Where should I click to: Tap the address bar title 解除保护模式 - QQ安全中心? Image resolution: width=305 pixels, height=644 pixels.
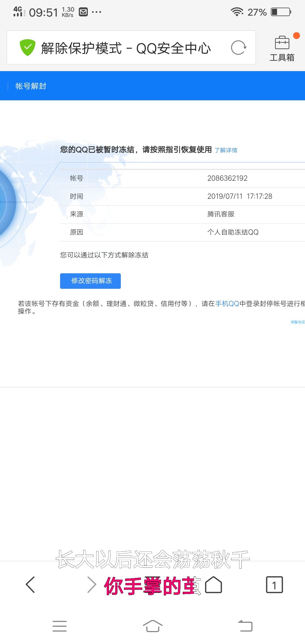[126, 48]
